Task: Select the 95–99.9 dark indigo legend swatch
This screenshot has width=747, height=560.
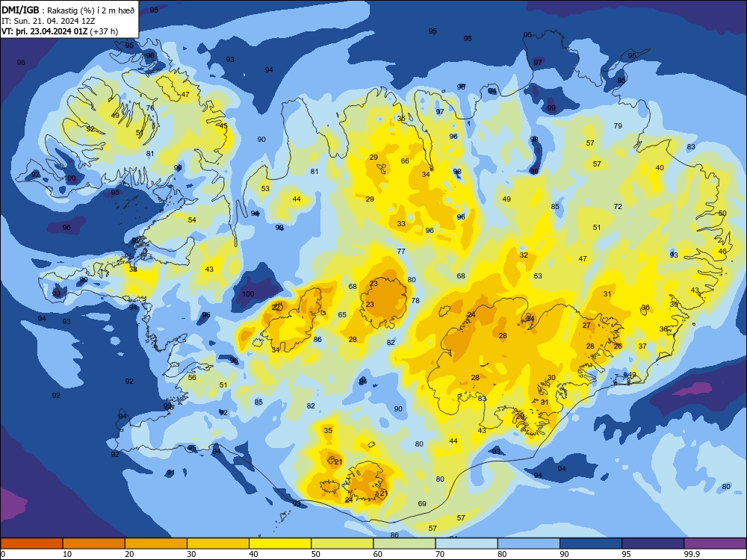Action: pyautogui.click(x=653, y=544)
